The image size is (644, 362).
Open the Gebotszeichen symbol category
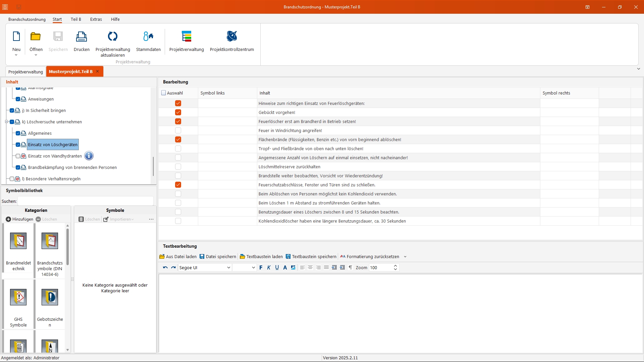point(50,298)
